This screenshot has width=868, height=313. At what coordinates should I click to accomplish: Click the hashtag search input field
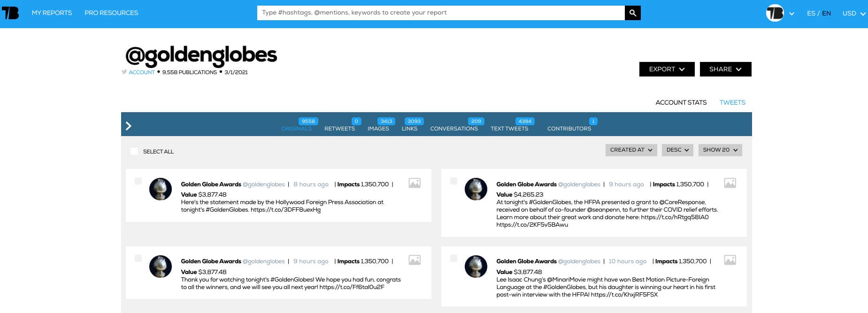pos(440,13)
